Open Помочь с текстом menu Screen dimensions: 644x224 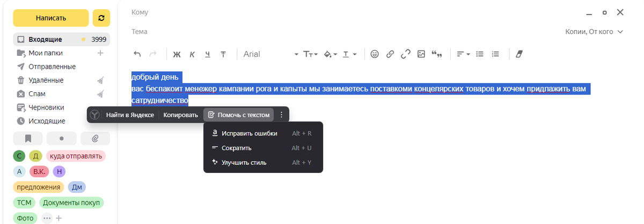tap(238, 115)
